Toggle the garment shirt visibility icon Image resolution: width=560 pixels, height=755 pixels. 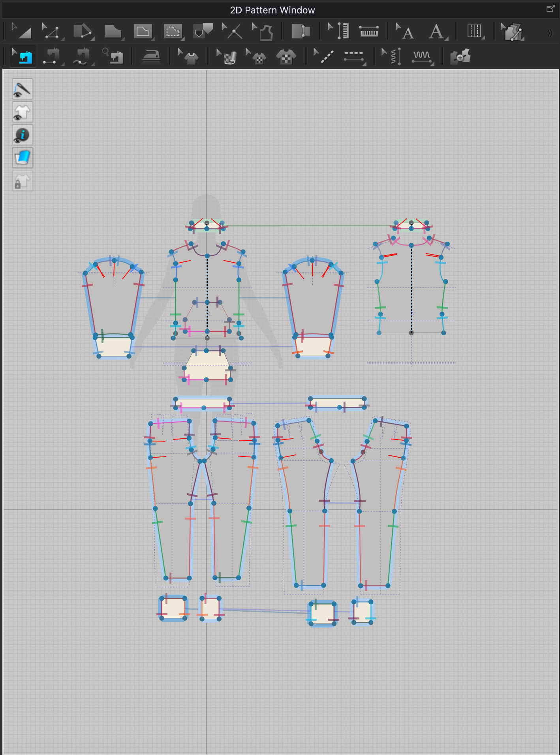[x=22, y=112]
